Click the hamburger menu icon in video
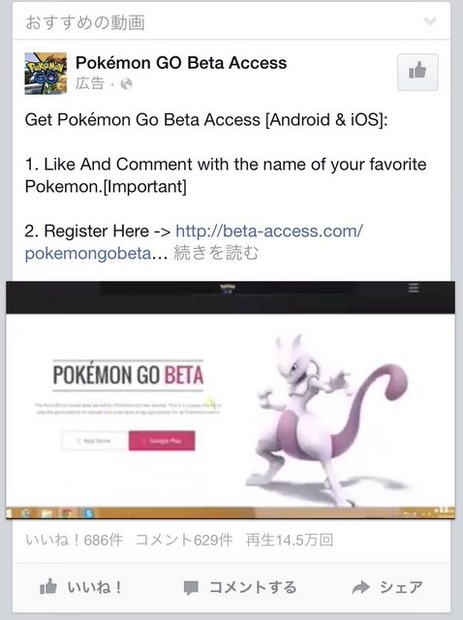This screenshot has height=620, width=463. pos(414,288)
